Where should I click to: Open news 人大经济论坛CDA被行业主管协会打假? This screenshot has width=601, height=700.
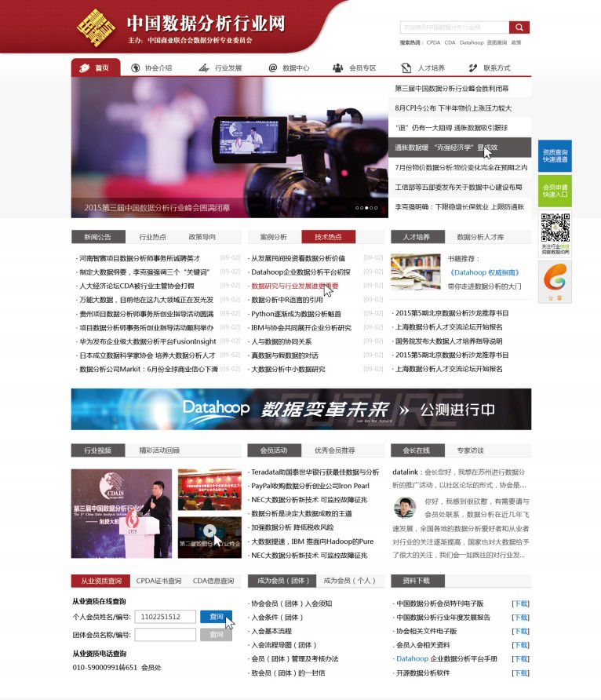137,286
